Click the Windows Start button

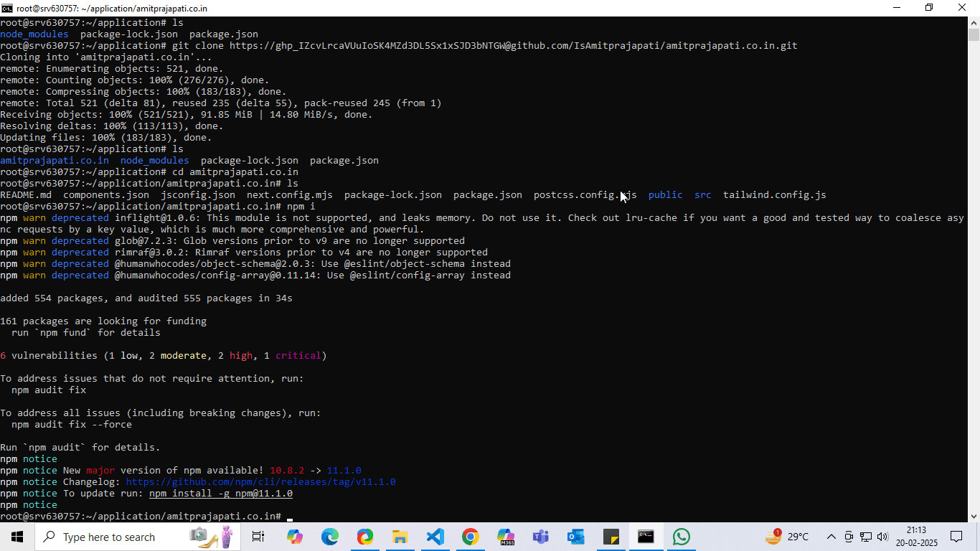click(17, 537)
